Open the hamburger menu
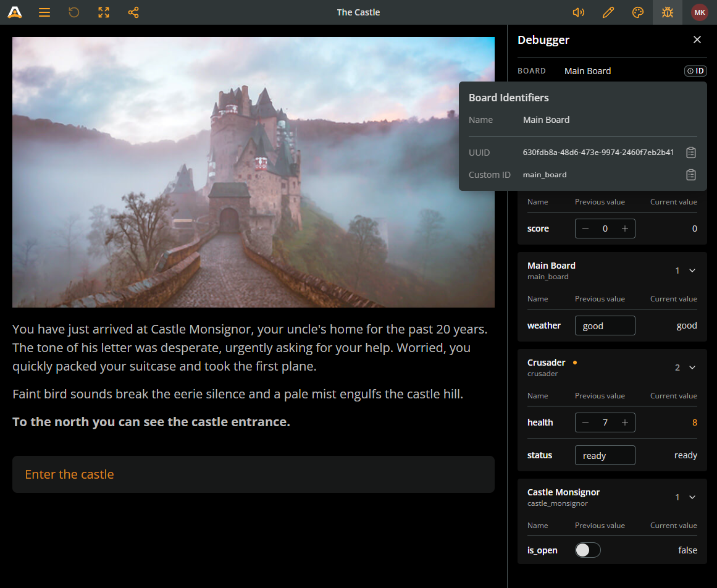 44,12
